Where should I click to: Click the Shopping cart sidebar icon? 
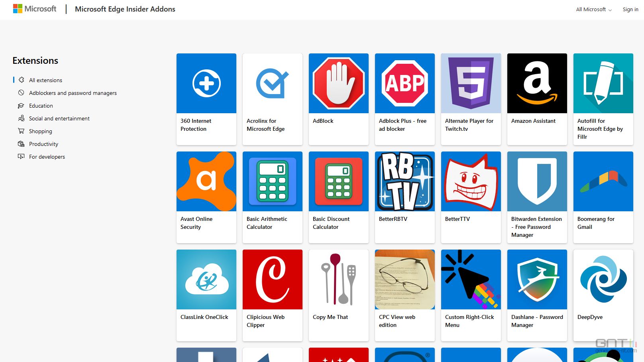pyautogui.click(x=21, y=131)
